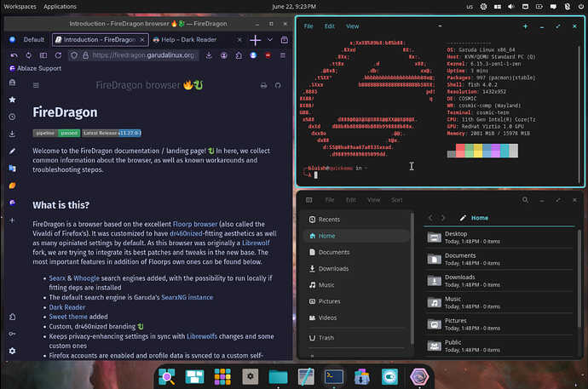
Task: Click the Ablaze Support bookmark
Action: coord(35,68)
